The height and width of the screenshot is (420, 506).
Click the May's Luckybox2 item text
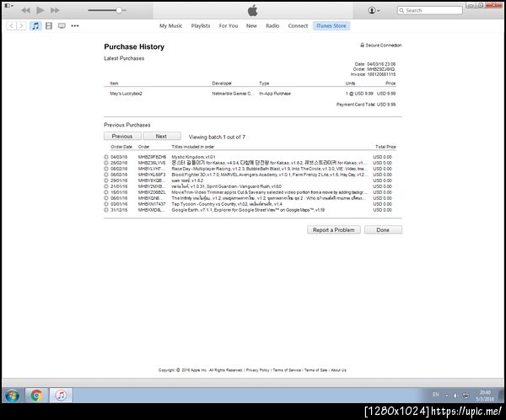point(126,94)
